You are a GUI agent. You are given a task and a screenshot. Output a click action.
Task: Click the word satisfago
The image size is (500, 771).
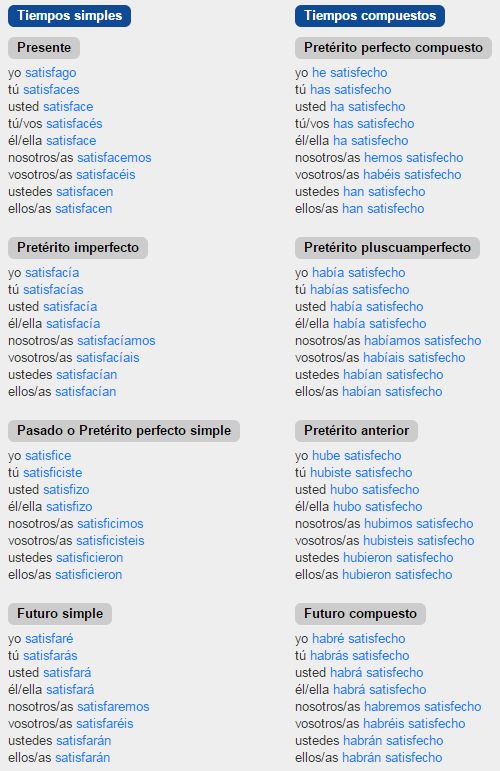[51, 73]
